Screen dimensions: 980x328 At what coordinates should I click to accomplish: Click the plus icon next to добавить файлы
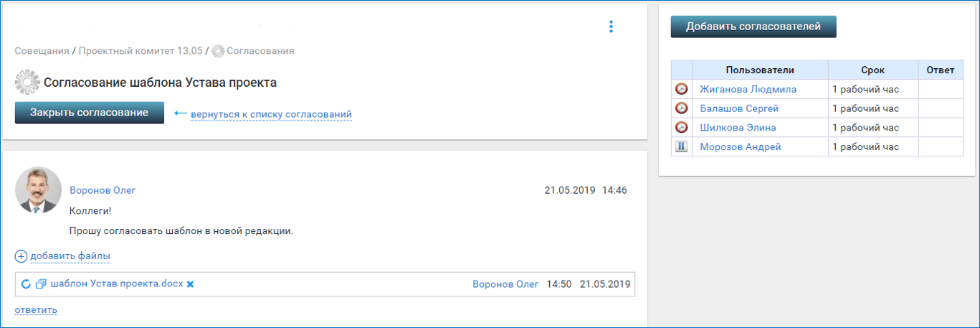coord(21,256)
